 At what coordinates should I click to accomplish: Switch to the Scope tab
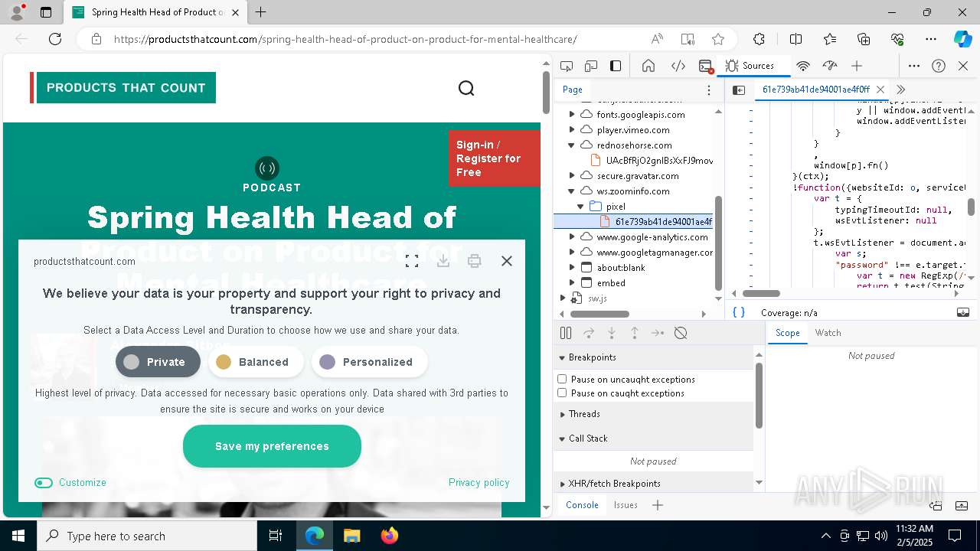(x=787, y=333)
